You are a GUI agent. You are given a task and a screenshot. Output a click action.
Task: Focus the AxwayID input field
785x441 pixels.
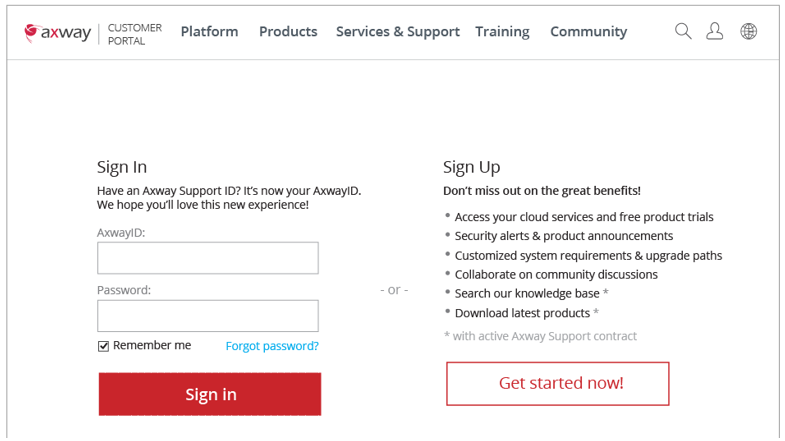pos(208,258)
